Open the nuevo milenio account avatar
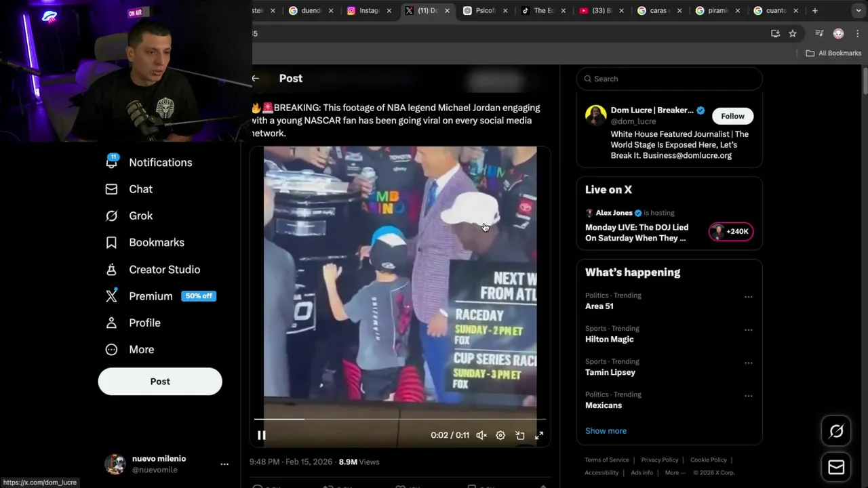 [115, 464]
